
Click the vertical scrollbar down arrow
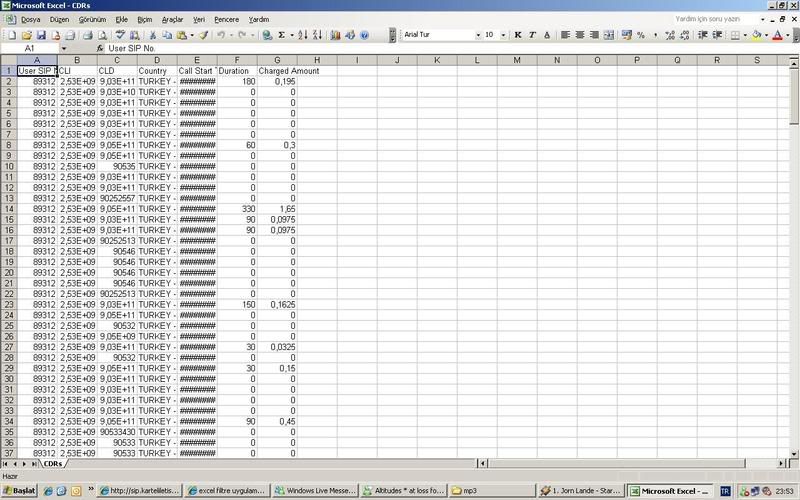(x=794, y=454)
